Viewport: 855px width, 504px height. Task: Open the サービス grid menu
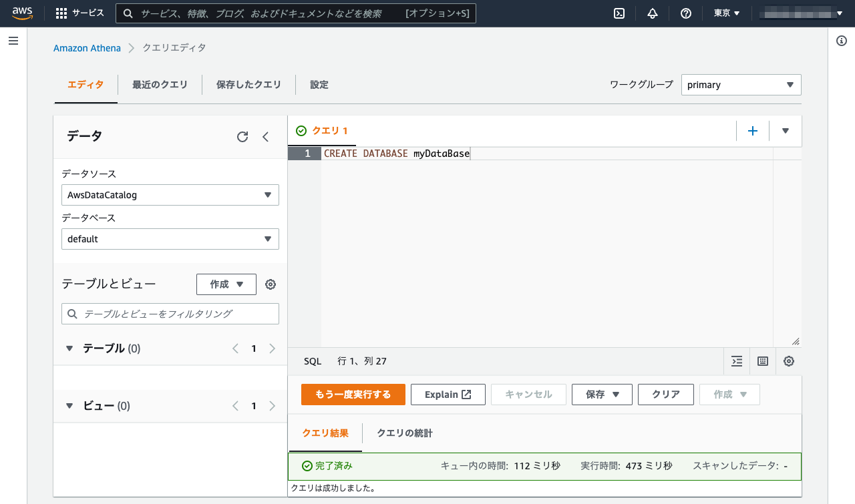pos(80,13)
